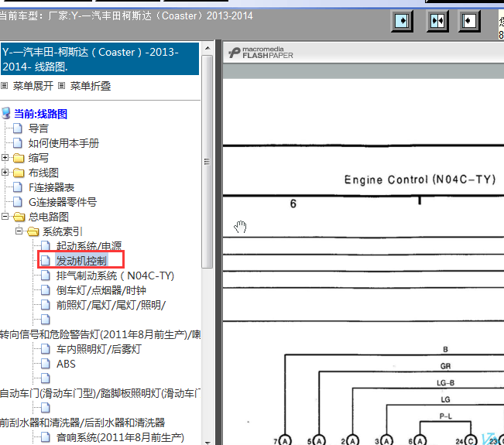Select the 布线图 folder label

coord(43,173)
